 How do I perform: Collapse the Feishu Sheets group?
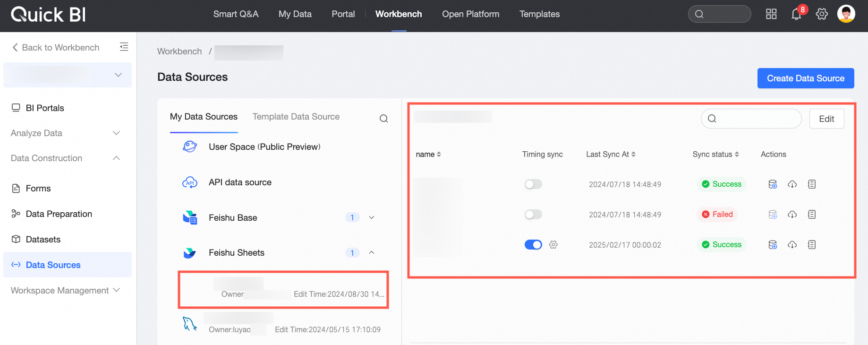[x=372, y=253]
